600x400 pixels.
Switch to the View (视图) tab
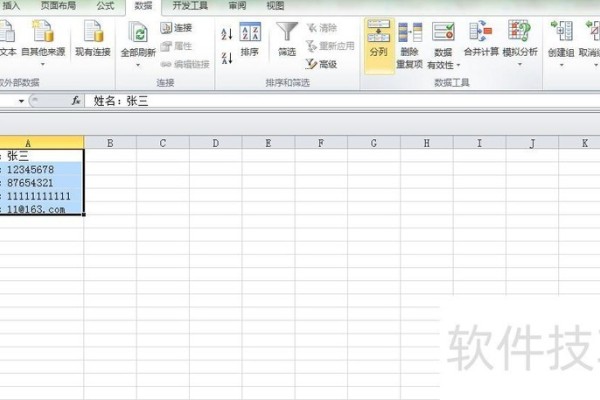275,6
